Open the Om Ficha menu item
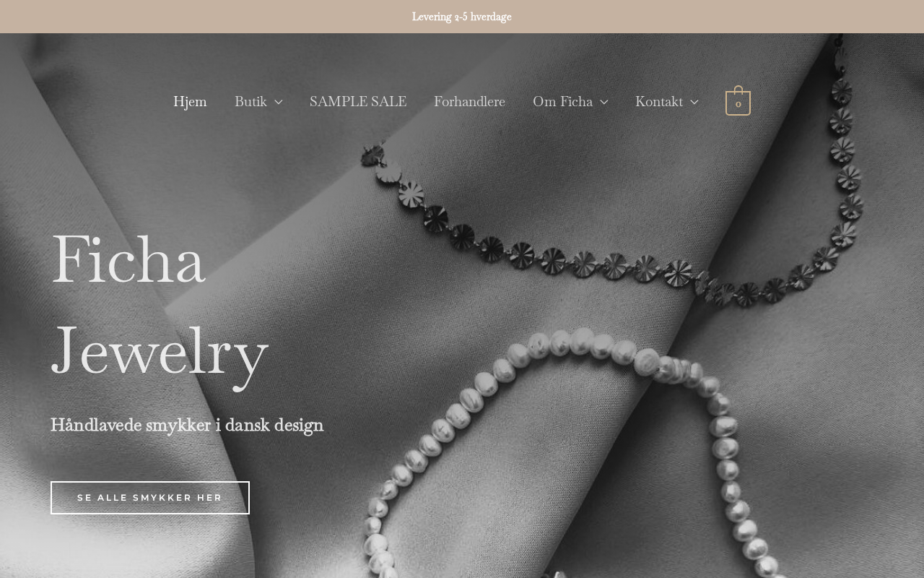This screenshot has height=578, width=924. click(562, 102)
